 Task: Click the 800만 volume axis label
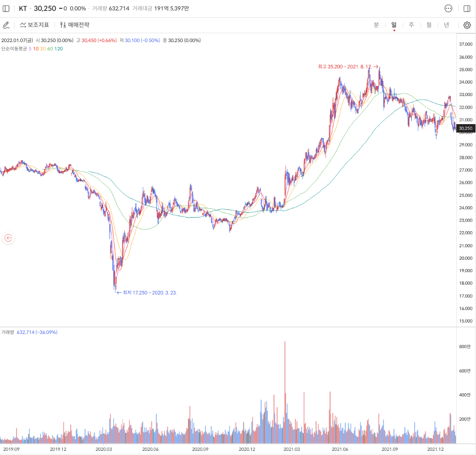tap(465, 346)
